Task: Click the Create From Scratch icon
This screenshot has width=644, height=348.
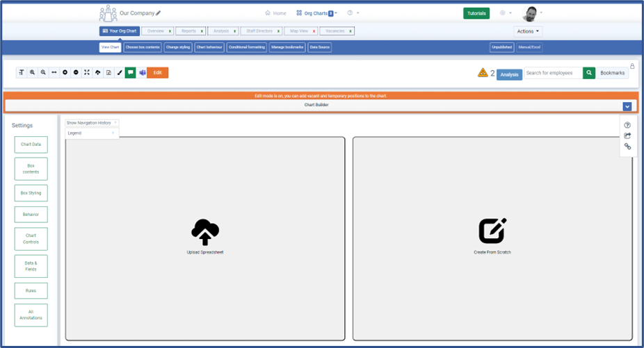Action: (492, 231)
